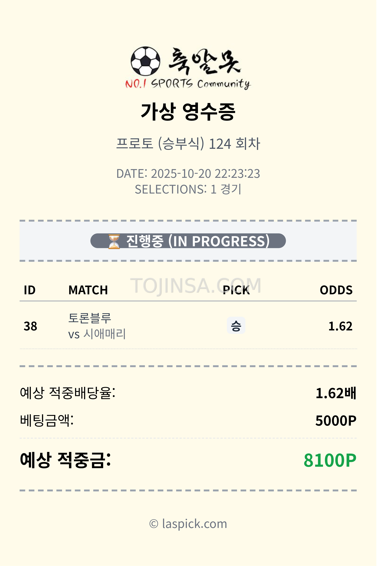Click the ID column header
Viewport: 392px width, 566px height.
(30, 290)
